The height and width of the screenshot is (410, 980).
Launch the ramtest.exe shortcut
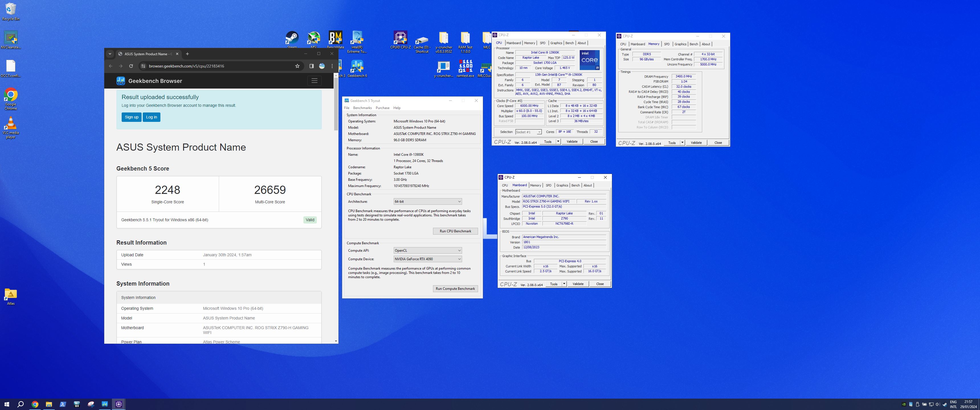coord(465,68)
